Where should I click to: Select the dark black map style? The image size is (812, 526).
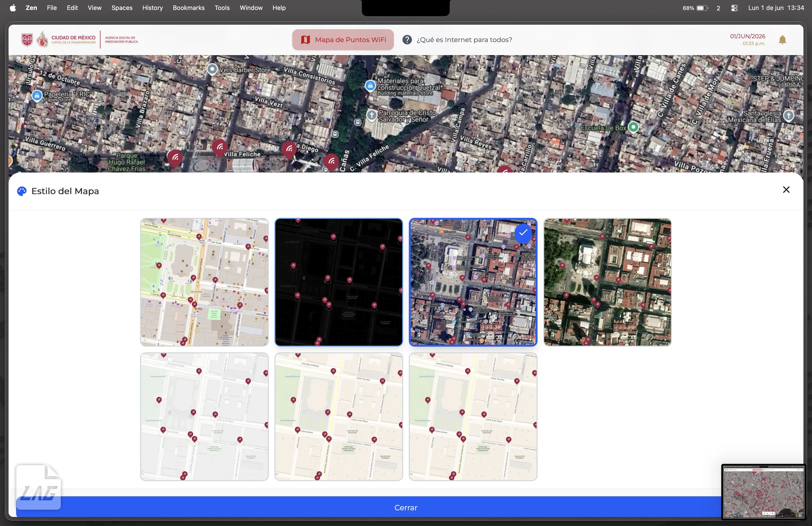coord(338,282)
